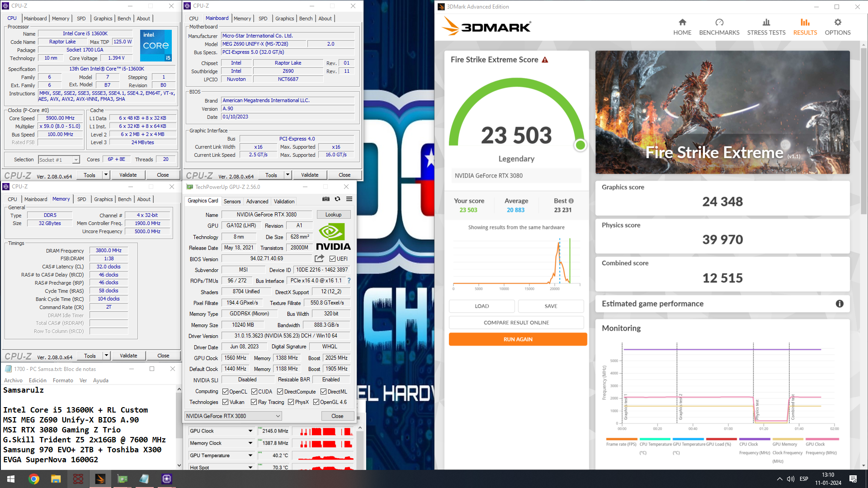Toggle UEFI checkbox in GPU-Z
The image size is (868, 488).
(x=332, y=259)
